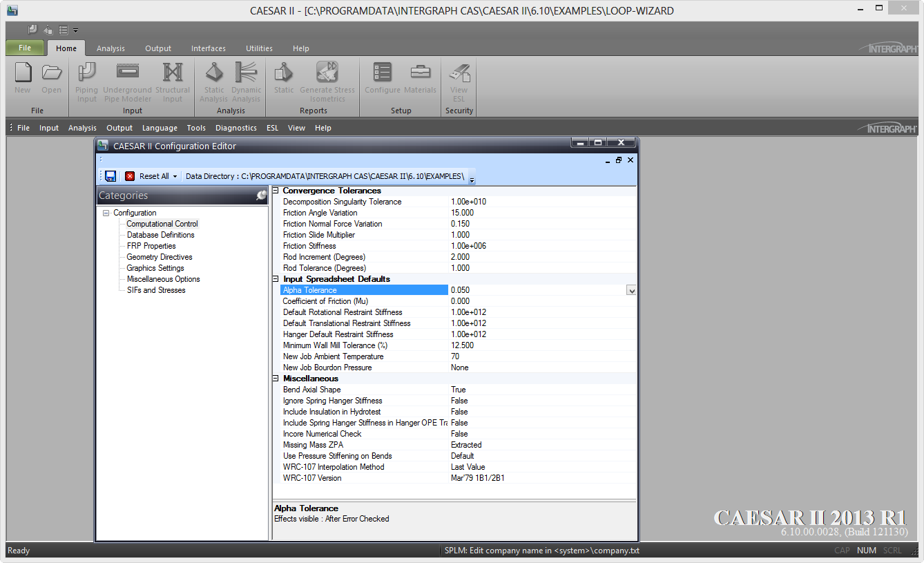Click the list icon in quick access toolbar
The image size is (924, 563).
(64, 30)
